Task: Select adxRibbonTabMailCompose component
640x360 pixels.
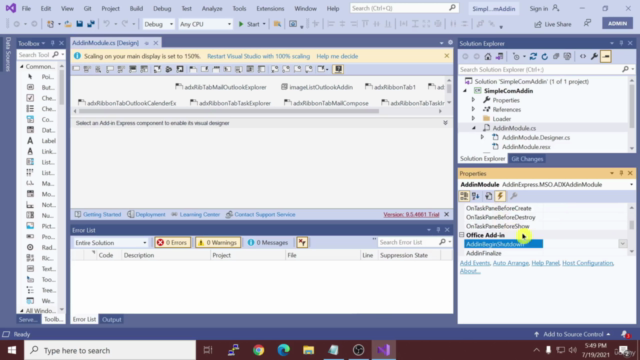Action: pyautogui.click(x=326, y=103)
